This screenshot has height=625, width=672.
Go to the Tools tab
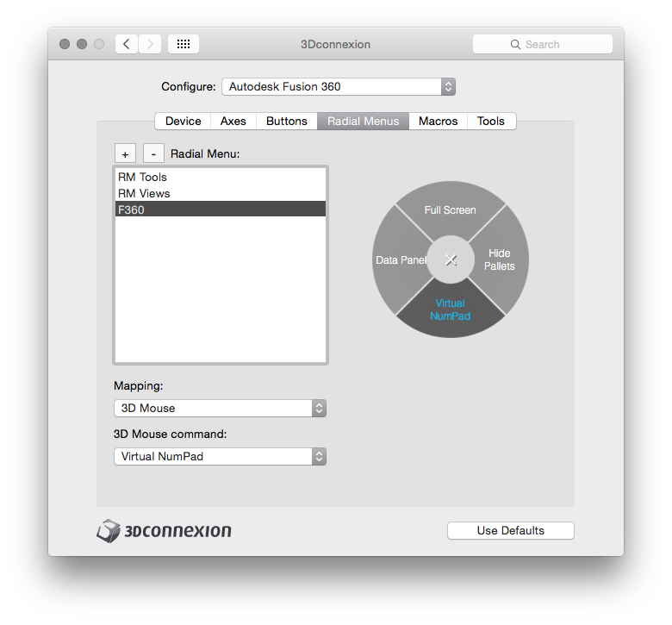[491, 121]
